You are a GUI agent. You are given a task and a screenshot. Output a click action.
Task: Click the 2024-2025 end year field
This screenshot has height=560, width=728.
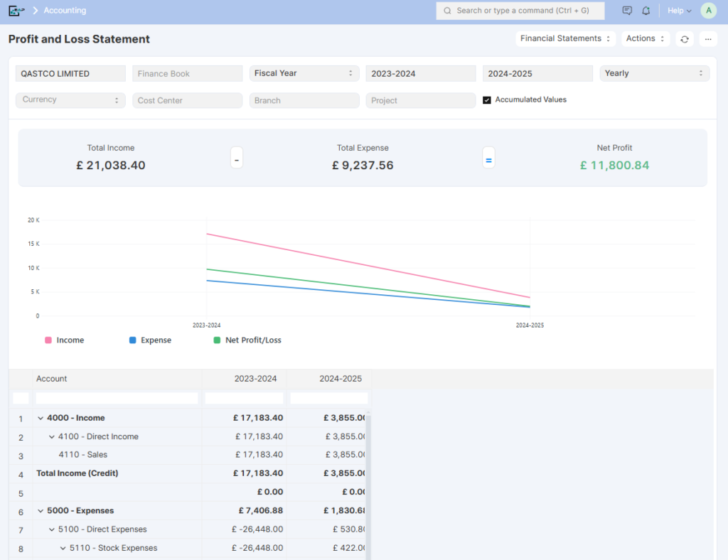coord(537,73)
